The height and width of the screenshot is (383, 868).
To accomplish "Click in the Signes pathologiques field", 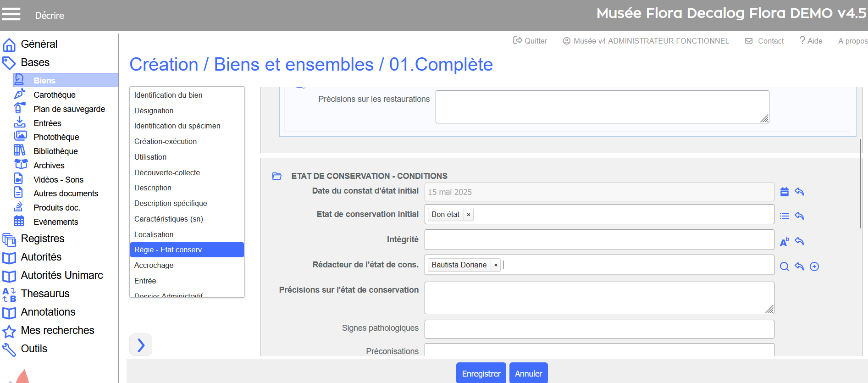I will click(x=599, y=329).
